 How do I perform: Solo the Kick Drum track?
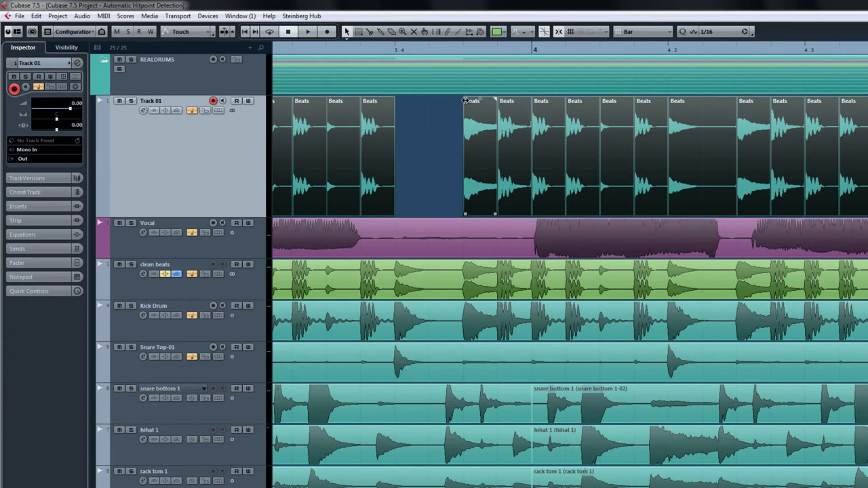(x=131, y=306)
